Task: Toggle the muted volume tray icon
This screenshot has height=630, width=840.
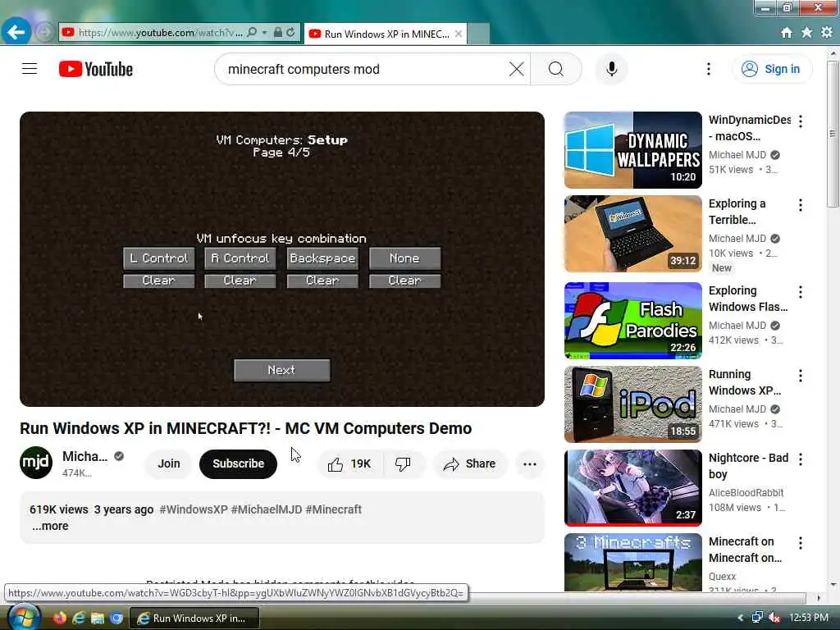Action: click(774, 618)
